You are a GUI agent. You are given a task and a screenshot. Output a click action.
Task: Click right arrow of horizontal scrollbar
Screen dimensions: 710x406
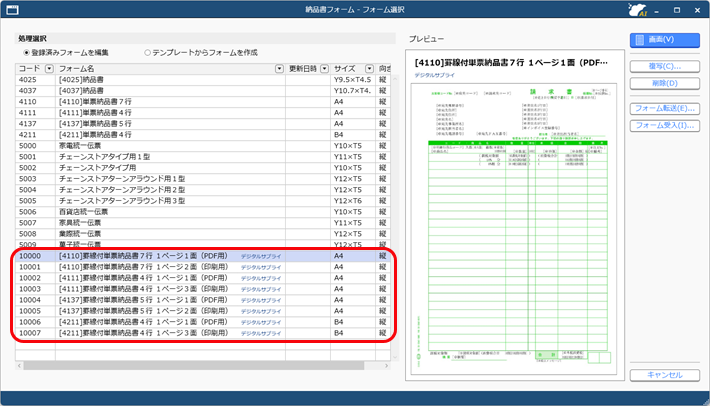[x=386, y=366]
